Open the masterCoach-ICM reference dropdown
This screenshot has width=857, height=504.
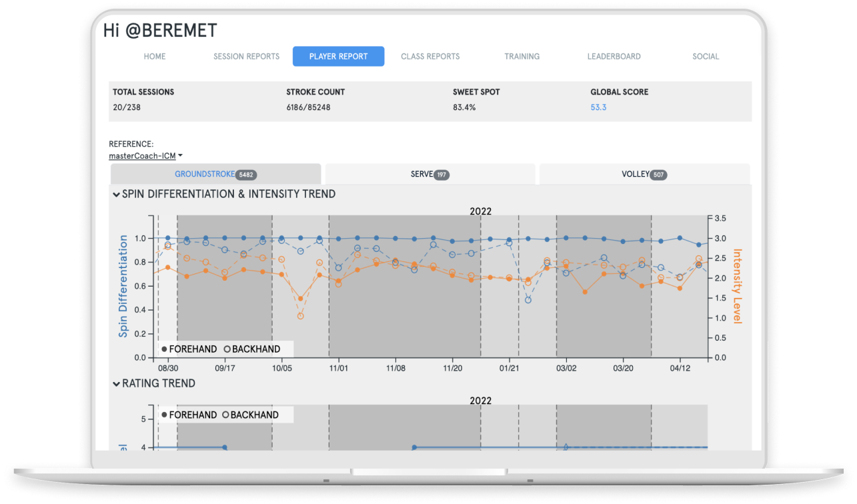(145, 156)
